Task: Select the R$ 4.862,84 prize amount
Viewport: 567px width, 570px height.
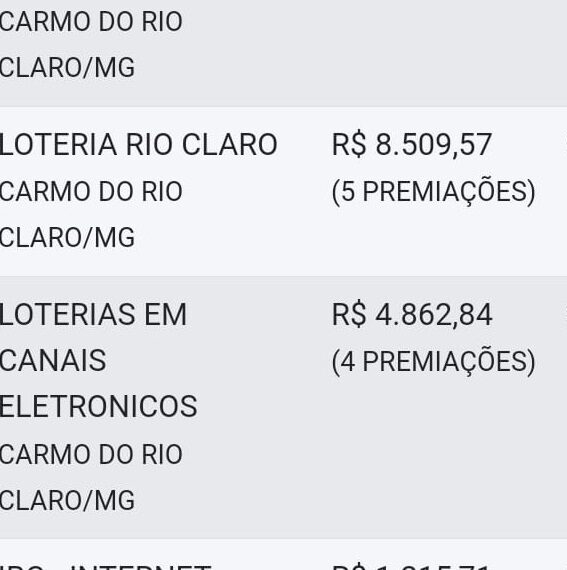Action: click(412, 314)
